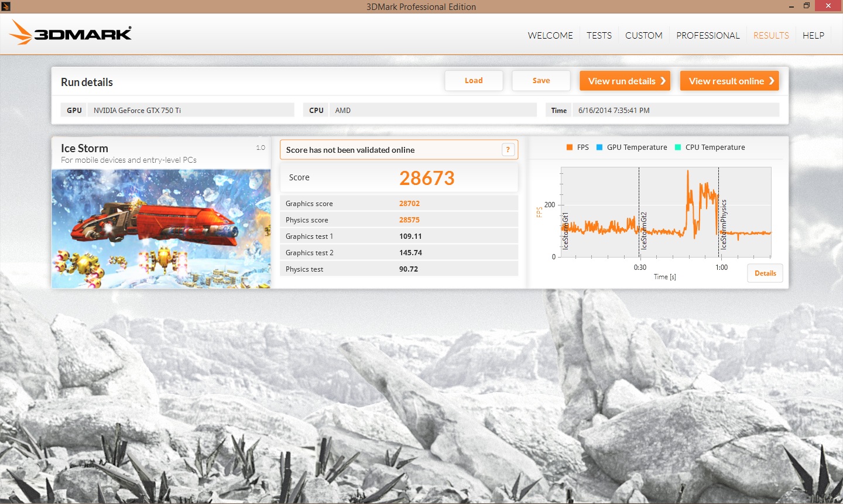Switch to the TESTS tab
Screen dimensions: 843x504
point(599,36)
